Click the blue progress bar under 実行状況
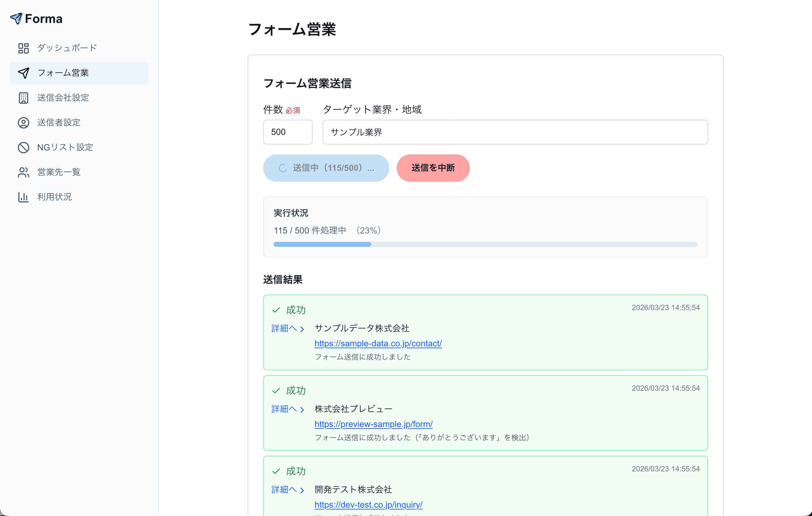 [322, 244]
